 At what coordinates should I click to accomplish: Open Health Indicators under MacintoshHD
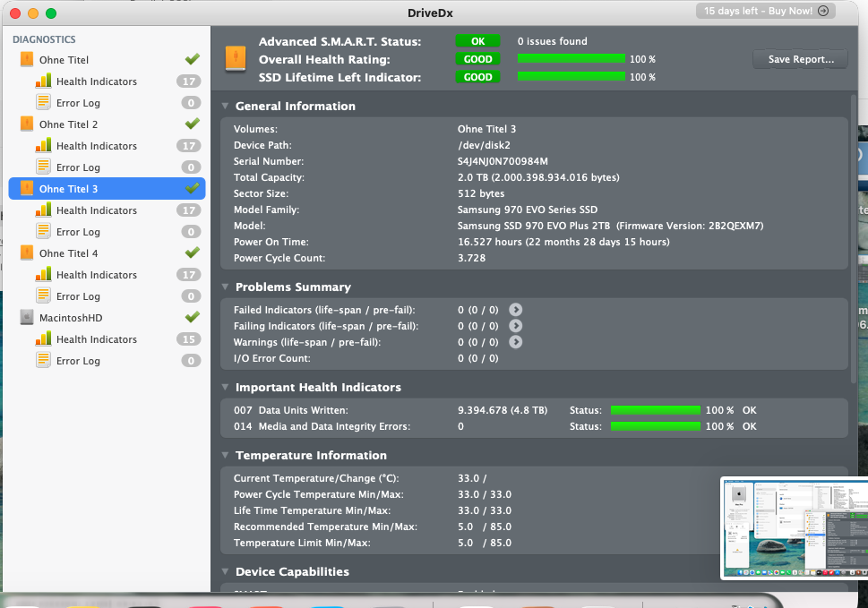click(96, 339)
